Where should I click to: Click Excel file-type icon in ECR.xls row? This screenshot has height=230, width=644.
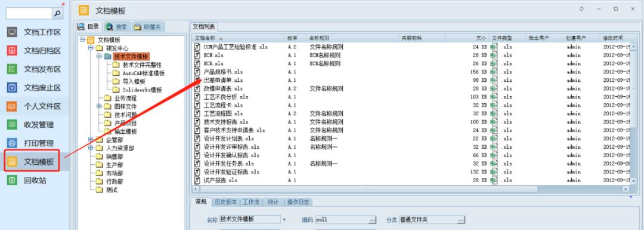click(x=494, y=63)
